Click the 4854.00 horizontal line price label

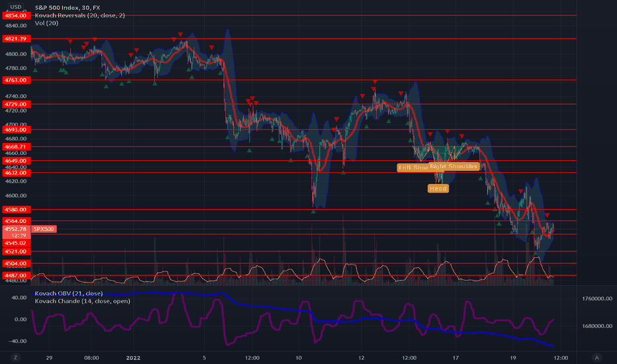click(x=16, y=16)
